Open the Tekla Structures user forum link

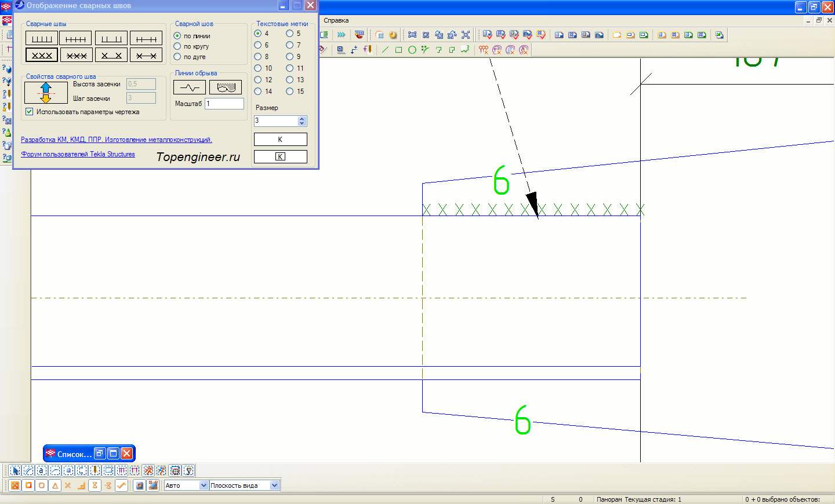[x=78, y=154]
